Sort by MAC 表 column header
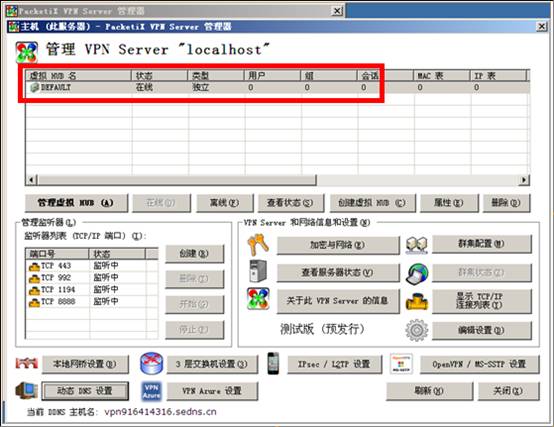 tap(442, 76)
